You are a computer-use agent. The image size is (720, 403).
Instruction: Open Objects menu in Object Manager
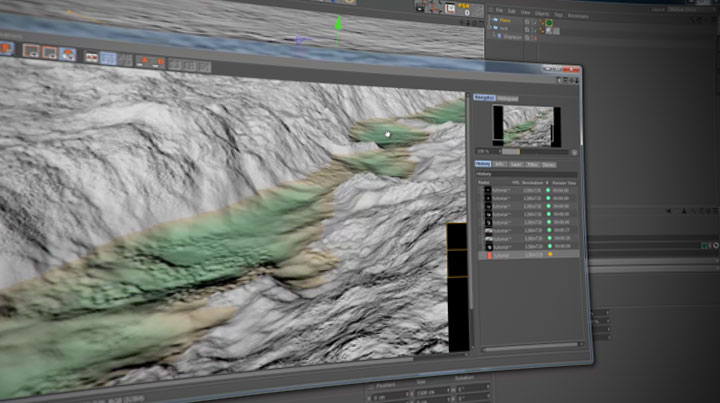tap(541, 14)
